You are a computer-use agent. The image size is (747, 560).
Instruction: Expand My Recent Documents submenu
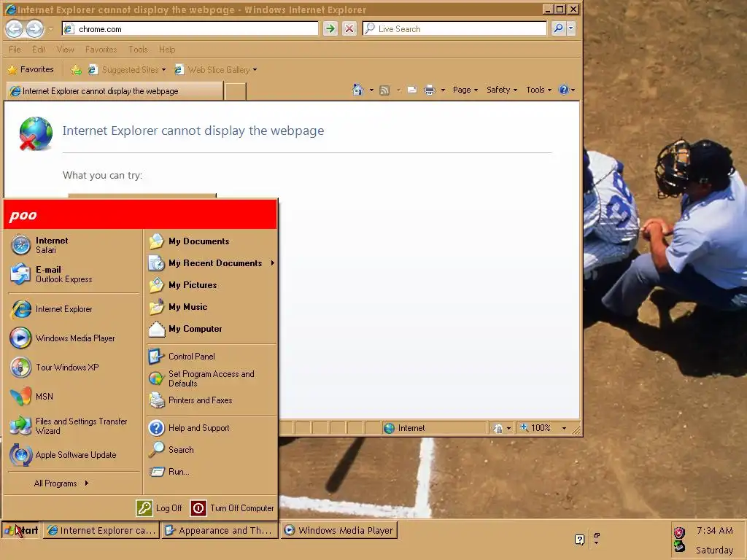click(212, 263)
